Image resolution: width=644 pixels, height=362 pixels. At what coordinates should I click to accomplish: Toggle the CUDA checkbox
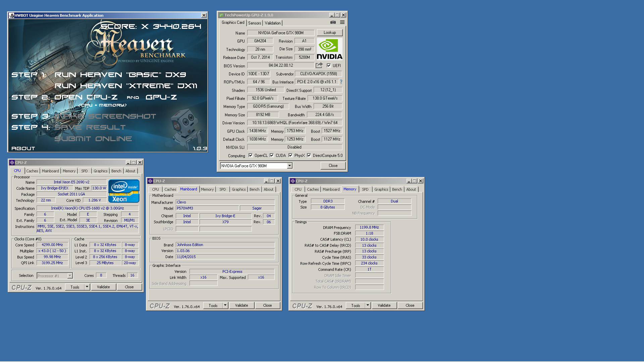tap(272, 156)
